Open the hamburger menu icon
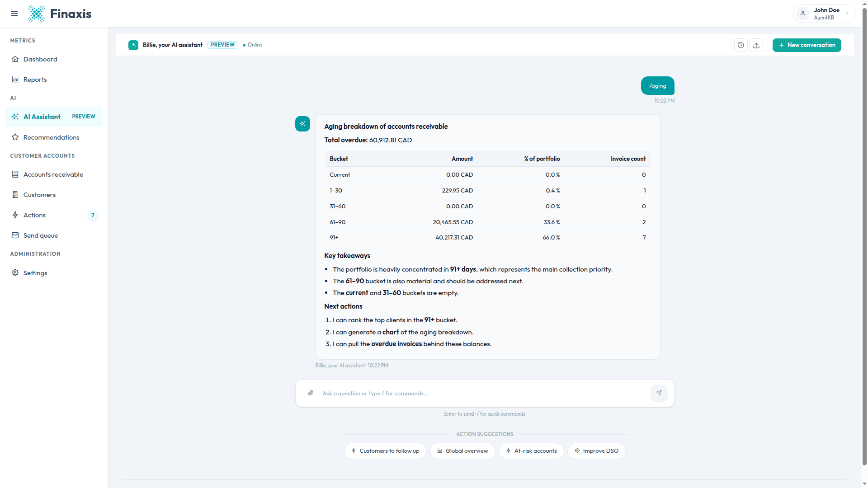 point(14,14)
